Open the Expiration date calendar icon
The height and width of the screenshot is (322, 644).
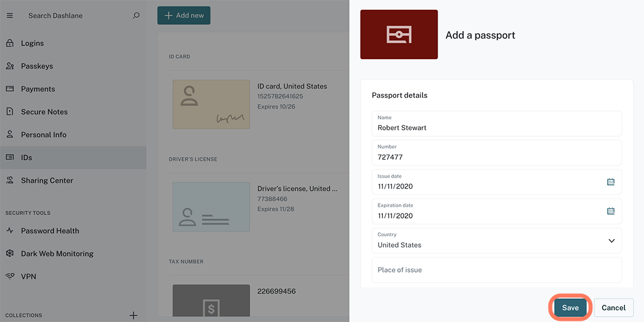tap(611, 211)
